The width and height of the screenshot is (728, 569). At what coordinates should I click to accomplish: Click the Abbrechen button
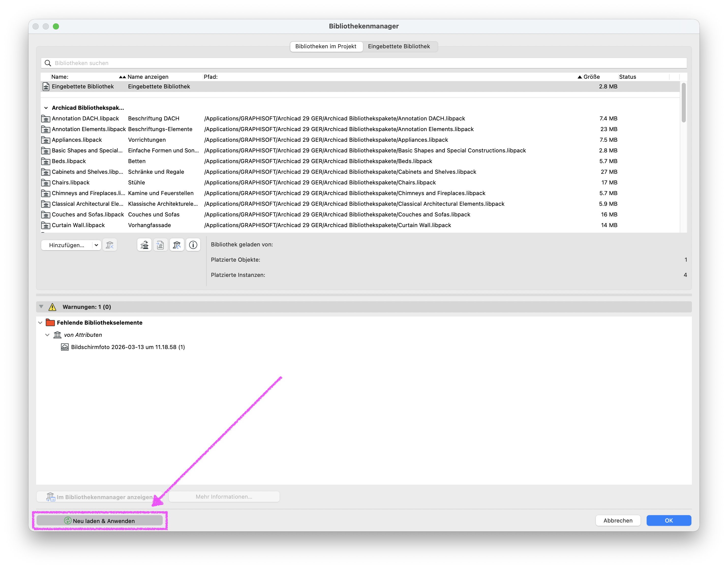[618, 521]
